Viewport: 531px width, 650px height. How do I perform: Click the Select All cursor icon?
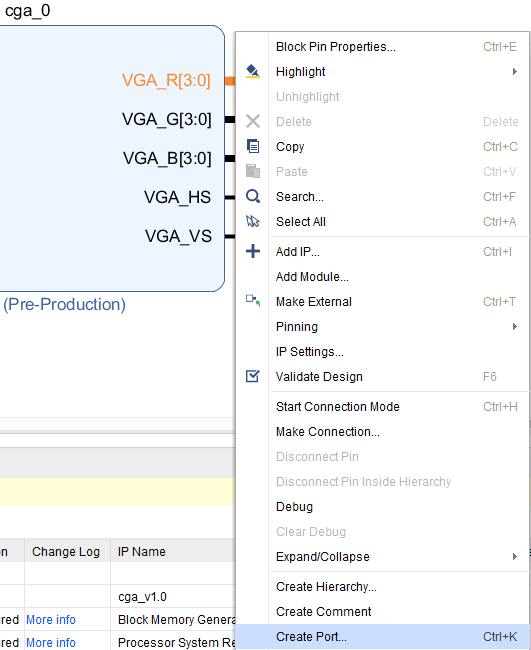tap(253, 221)
